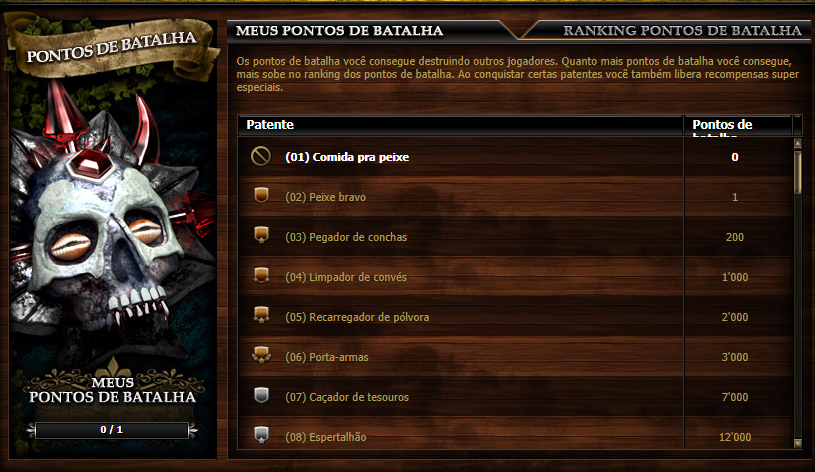Click the Recarregador de pólvora badge icon
The width and height of the screenshot is (815, 472).
point(261,314)
